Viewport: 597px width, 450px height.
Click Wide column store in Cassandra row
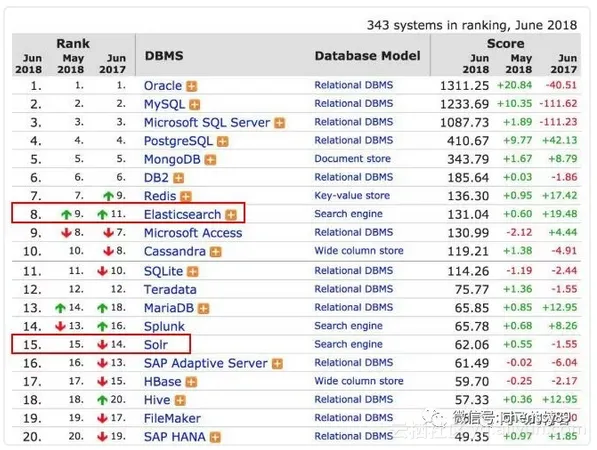tap(359, 251)
